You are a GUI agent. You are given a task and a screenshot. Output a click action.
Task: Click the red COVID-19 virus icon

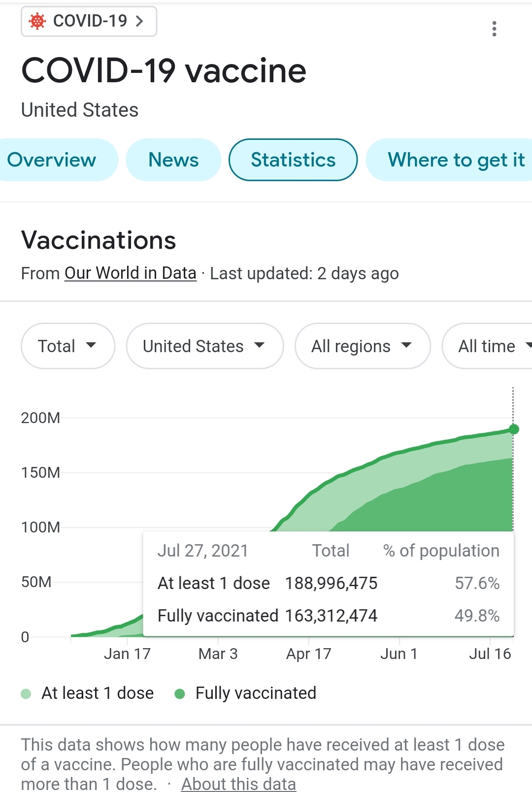pos(37,21)
